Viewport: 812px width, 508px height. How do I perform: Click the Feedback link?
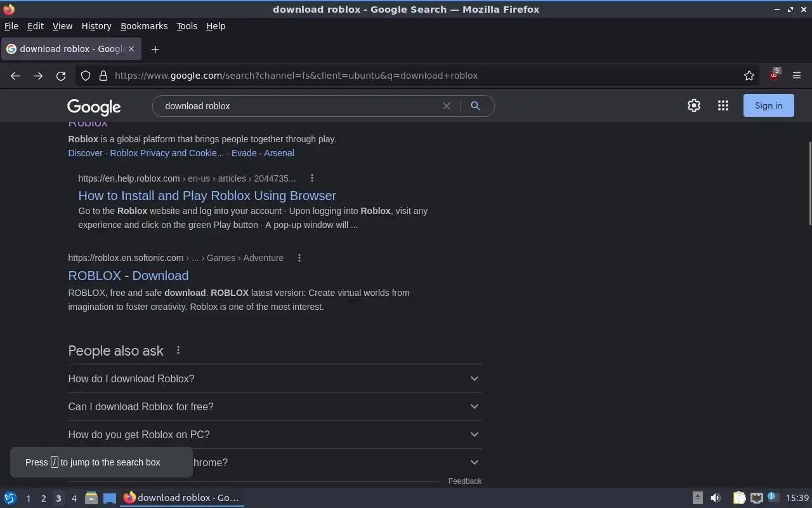pos(464,481)
